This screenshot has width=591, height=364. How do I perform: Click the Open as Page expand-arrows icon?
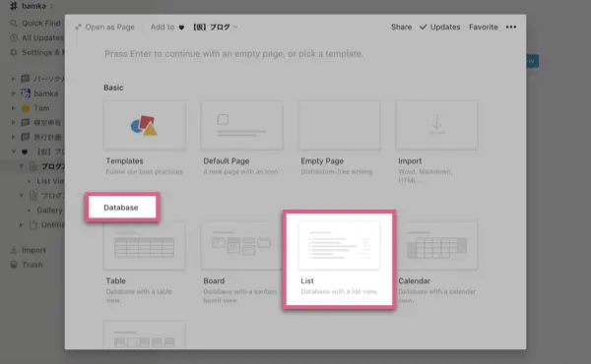(78, 28)
